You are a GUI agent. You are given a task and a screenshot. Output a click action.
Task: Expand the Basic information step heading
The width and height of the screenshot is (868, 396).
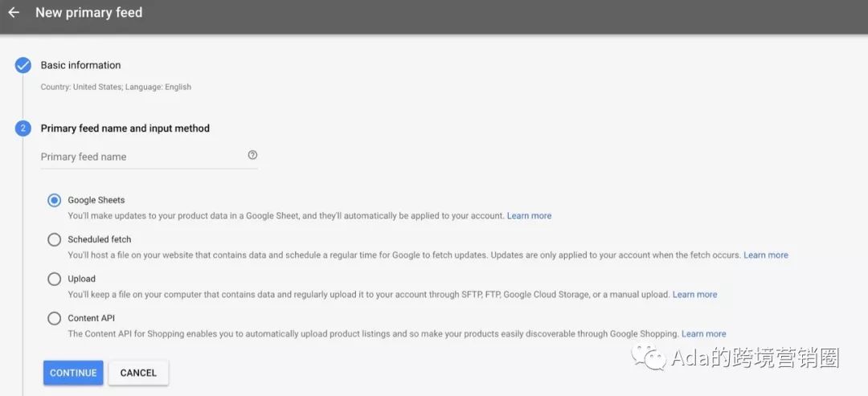[x=80, y=65]
